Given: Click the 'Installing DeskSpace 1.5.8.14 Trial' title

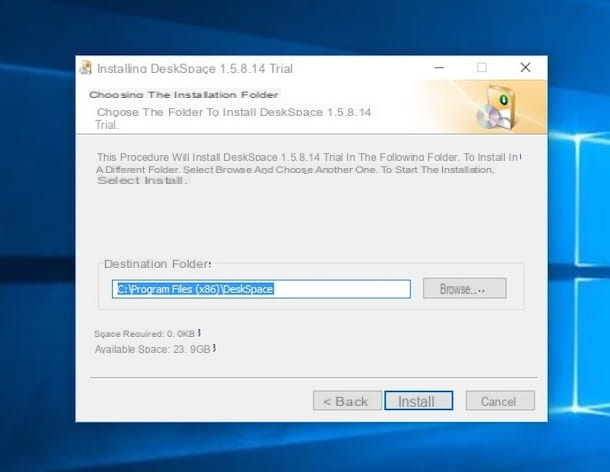Looking at the screenshot, I should pos(195,68).
